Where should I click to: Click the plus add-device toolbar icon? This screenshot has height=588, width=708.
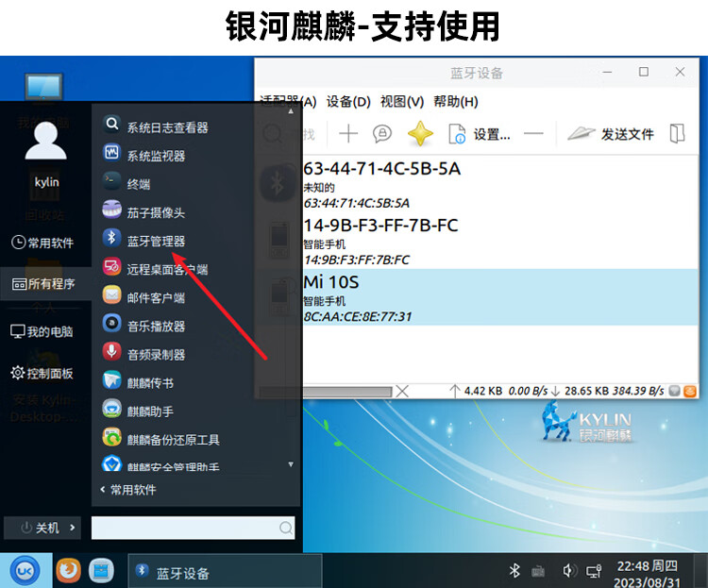point(348,134)
